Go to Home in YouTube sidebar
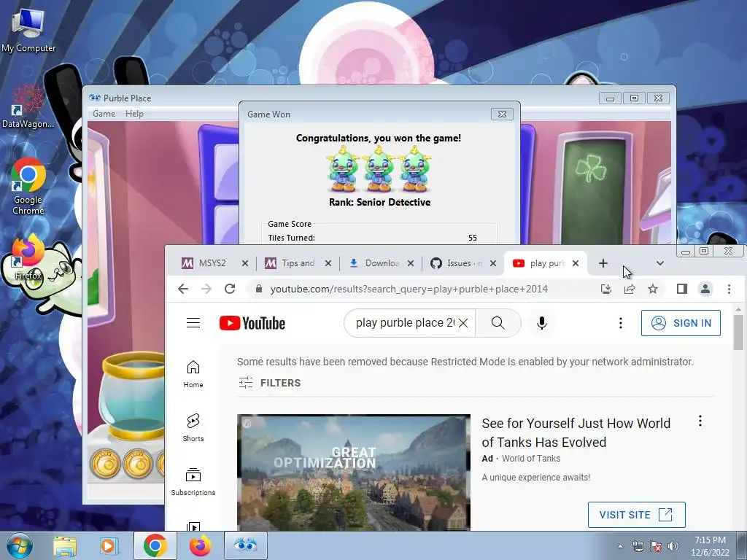The image size is (747, 560). [x=193, y=374]
